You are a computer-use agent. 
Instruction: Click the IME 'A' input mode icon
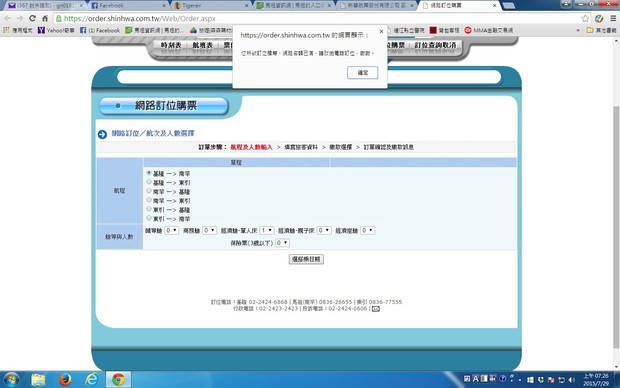click(475, 379)
